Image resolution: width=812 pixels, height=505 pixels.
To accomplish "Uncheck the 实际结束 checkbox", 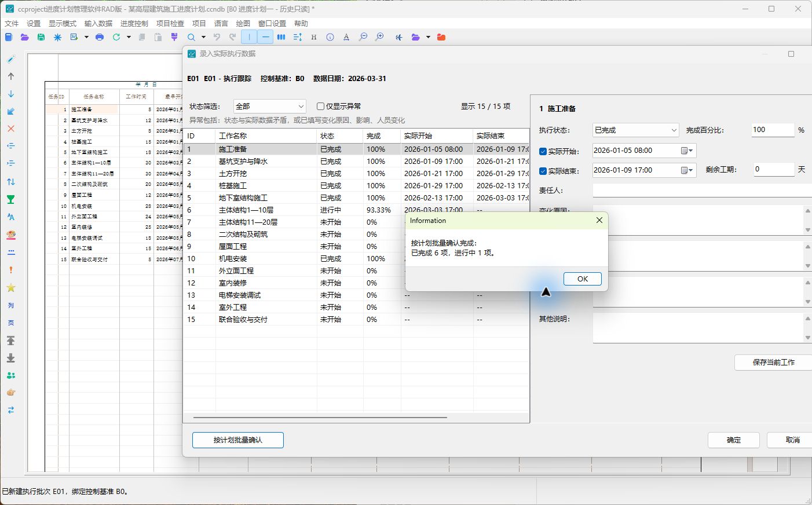I will coord(543,171).
